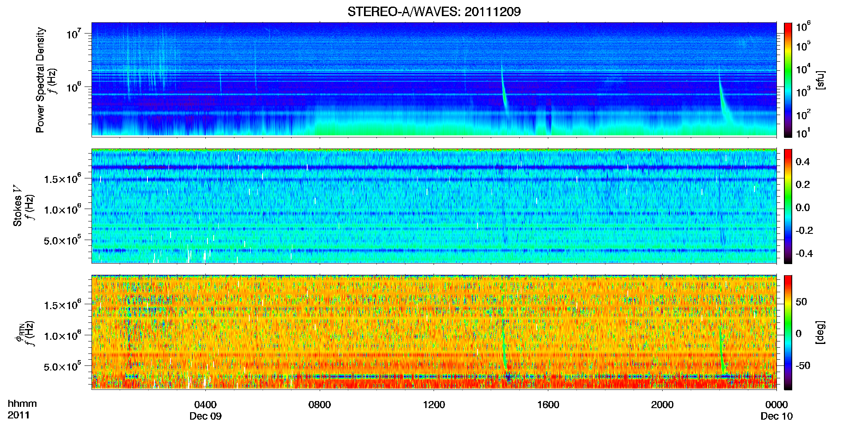Click the 1600 time axis label
The height and width of the screenshot is (447, 868).
coord(548,405)
